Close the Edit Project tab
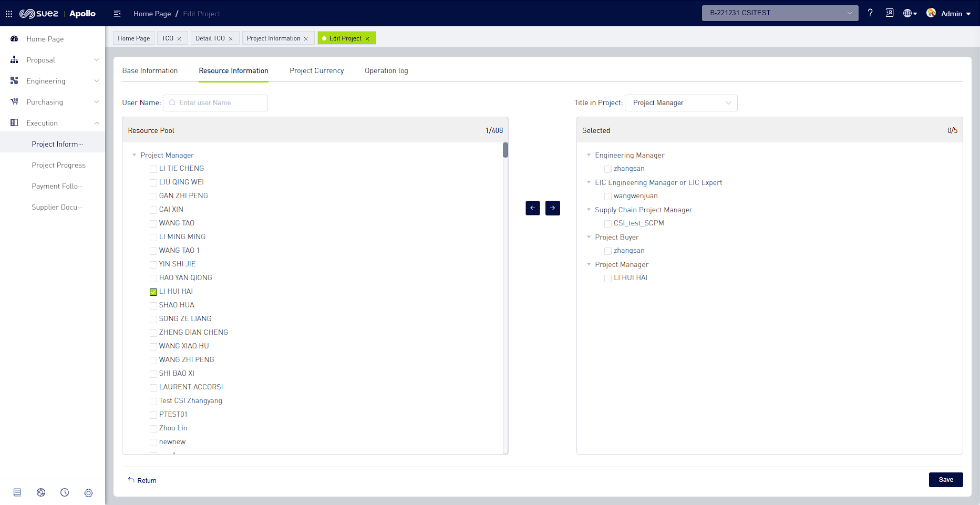The image size is (980, 505). (367, 39)
